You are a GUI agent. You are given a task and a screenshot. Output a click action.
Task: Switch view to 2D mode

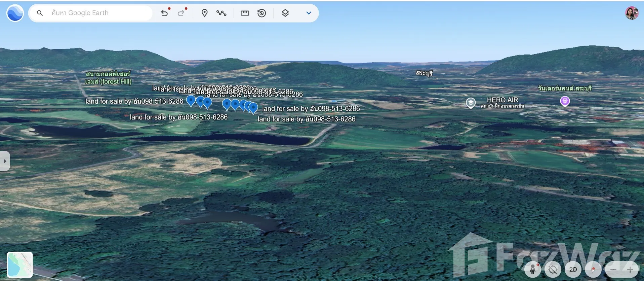[x=573, y=270]
